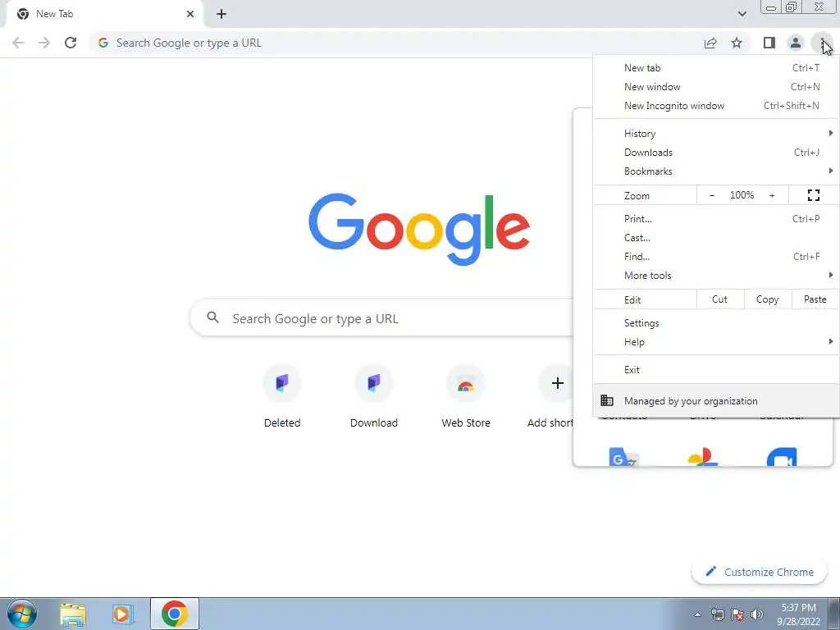Click Copy in Edit row
This screenshot has width=840, height=630.
767,299
